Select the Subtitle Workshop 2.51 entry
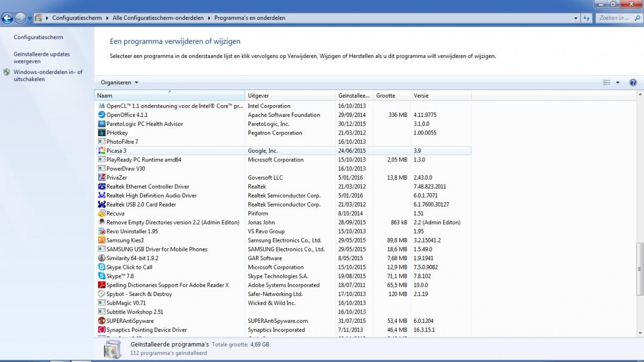The height and width of the screenshot is (362, 644). coord(283,312)
